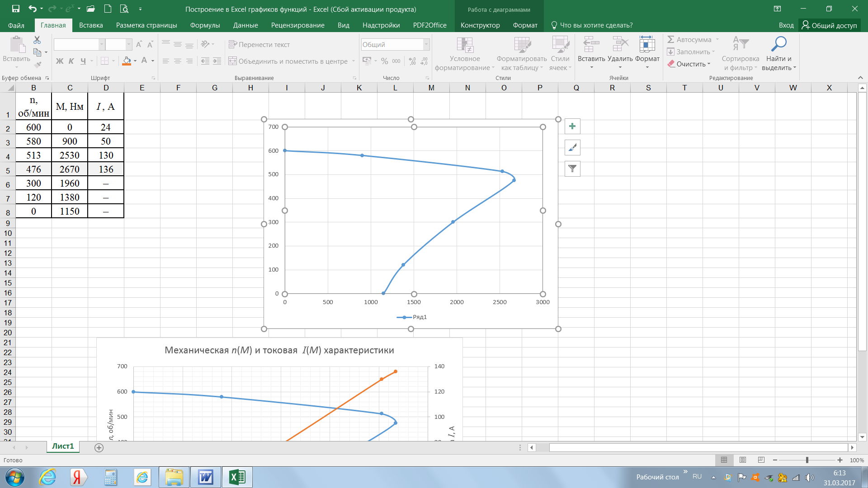
Task: Decrease font size with the small A
Action: (150, 44)
